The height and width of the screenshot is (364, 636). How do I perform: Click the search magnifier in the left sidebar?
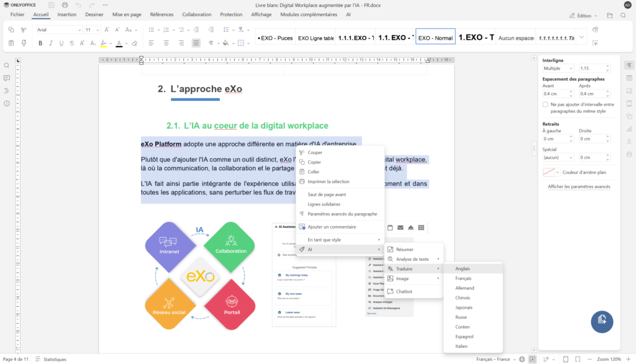click(x=7, y=65)
